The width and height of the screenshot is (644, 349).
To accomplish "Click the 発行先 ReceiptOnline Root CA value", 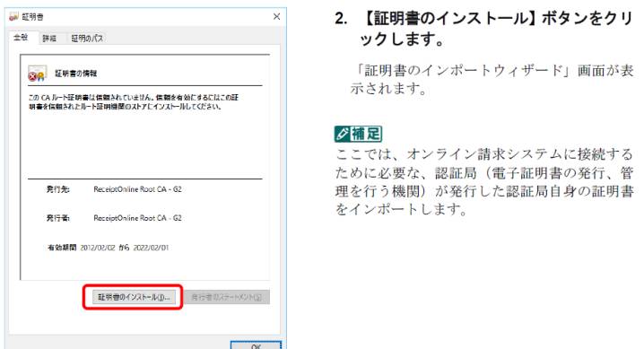I will pos(137,189).
